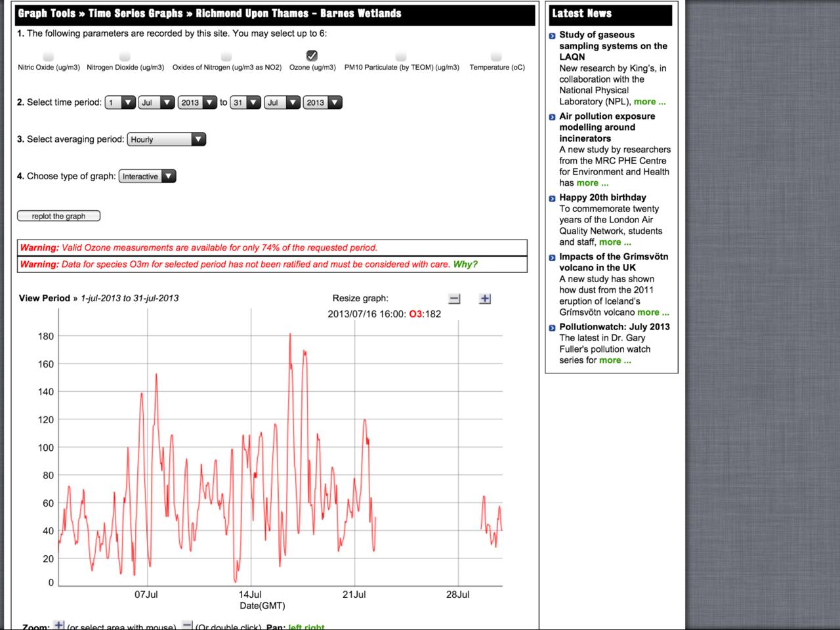Click the highest ozone peak on graph
Viewport: 840px width, 630px height.
tap(290, 335)
